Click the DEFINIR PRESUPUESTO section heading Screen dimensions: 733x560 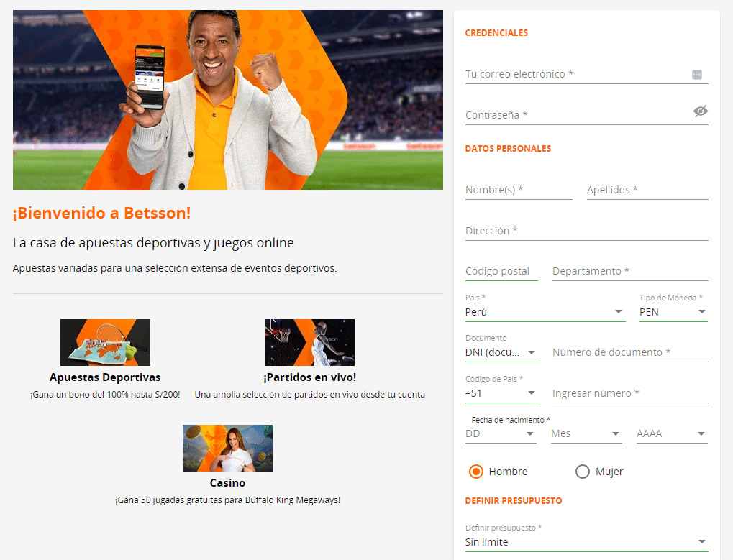pos(514,500)
